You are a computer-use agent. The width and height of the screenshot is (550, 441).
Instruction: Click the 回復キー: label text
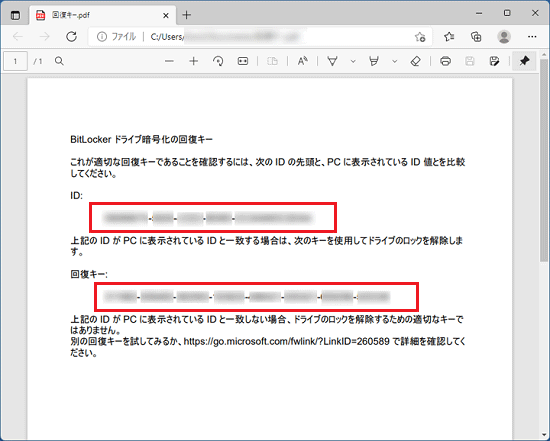coord(89,274)
